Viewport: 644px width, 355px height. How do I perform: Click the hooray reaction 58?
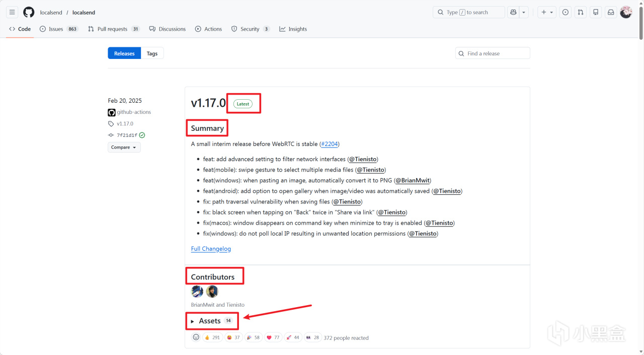(253, 337)
